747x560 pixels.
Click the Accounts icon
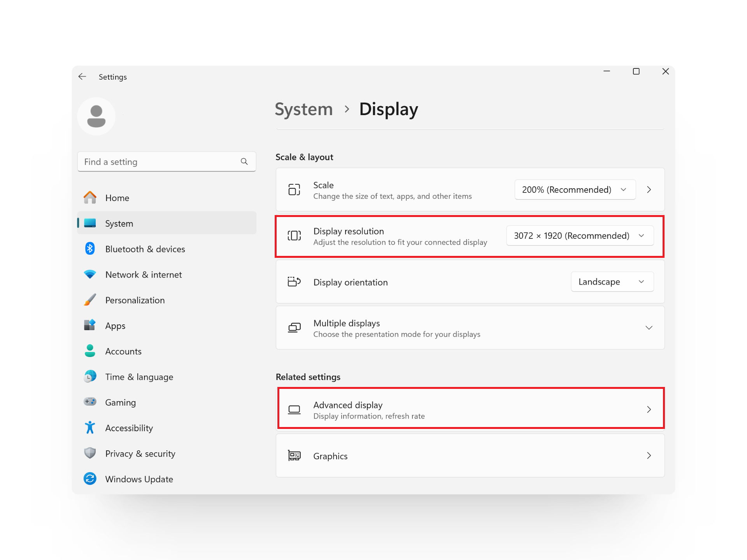[x=90, y=351]
